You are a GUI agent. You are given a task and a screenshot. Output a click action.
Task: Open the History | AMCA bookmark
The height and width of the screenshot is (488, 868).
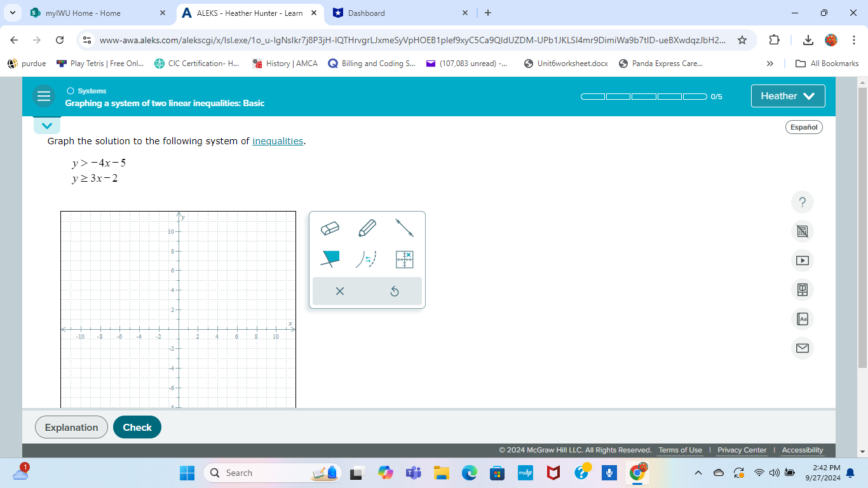click(285, 64)
